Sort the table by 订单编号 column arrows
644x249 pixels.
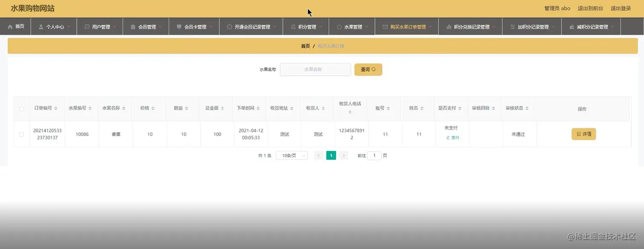(x=56, y=108)
